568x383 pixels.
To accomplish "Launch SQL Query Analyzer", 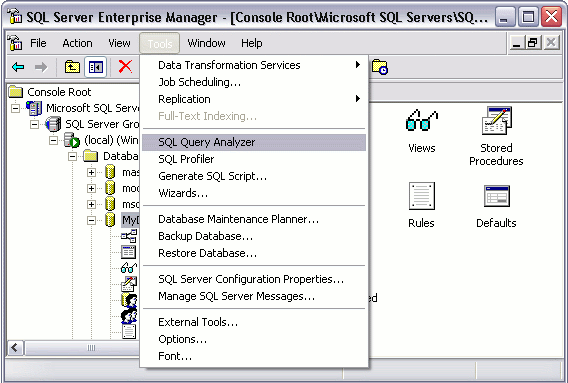I will click(x=254, y=142).
